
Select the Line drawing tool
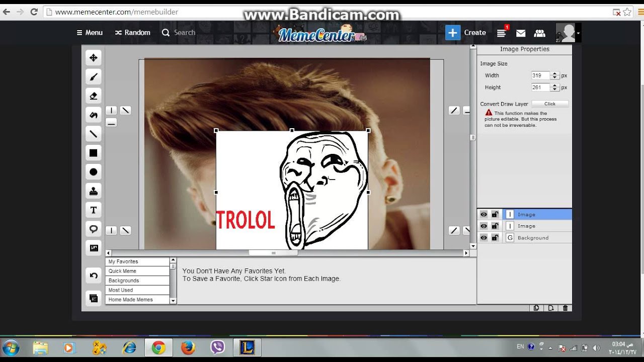click(93, 134)
